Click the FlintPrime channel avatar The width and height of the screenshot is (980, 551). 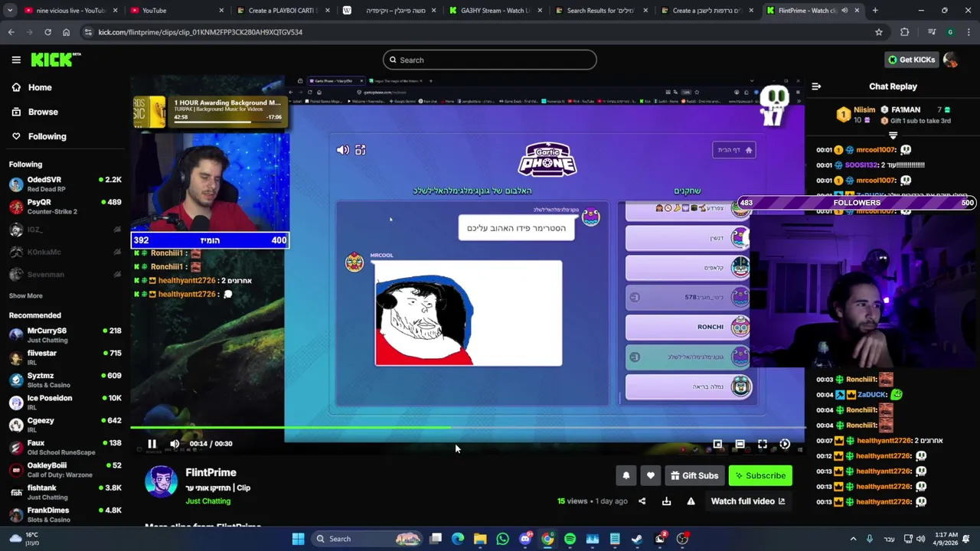tap(161, 482)
